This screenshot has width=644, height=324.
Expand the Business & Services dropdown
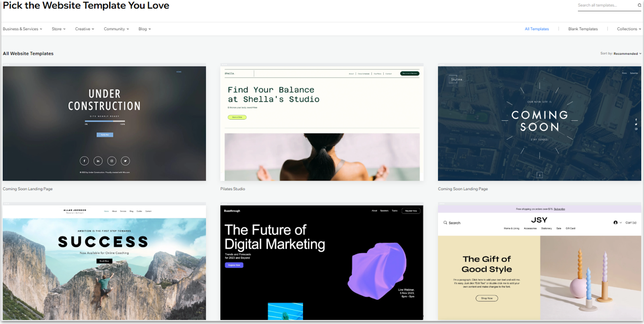pos(23,29)
